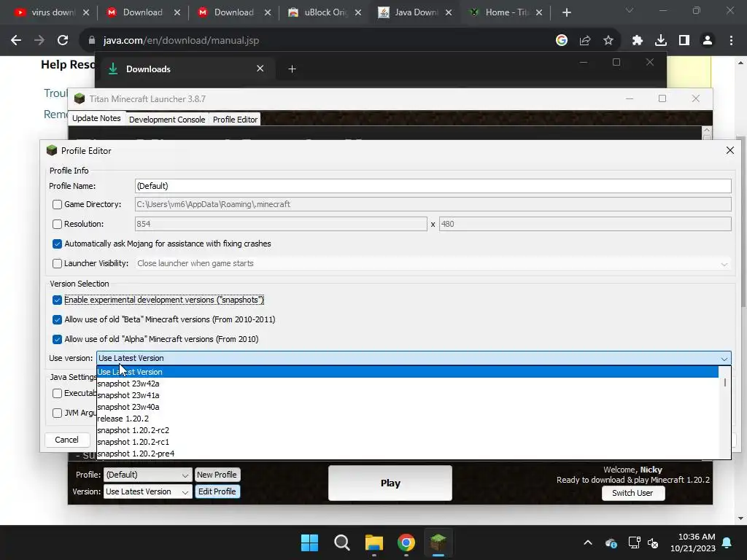The image size is (747, 560).
Task: Select Minecraft launcher taskbar icon
Action: pos(438,542)
